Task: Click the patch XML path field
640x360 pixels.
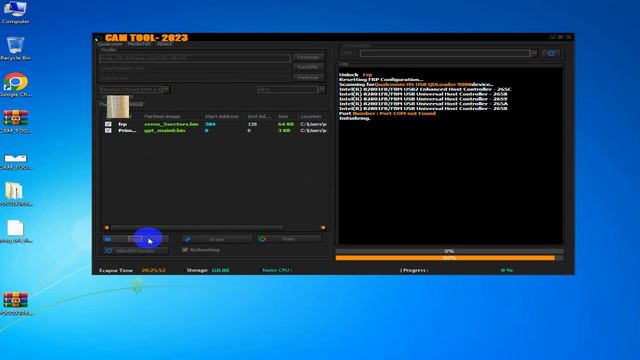Action: (x=195, y=78)
